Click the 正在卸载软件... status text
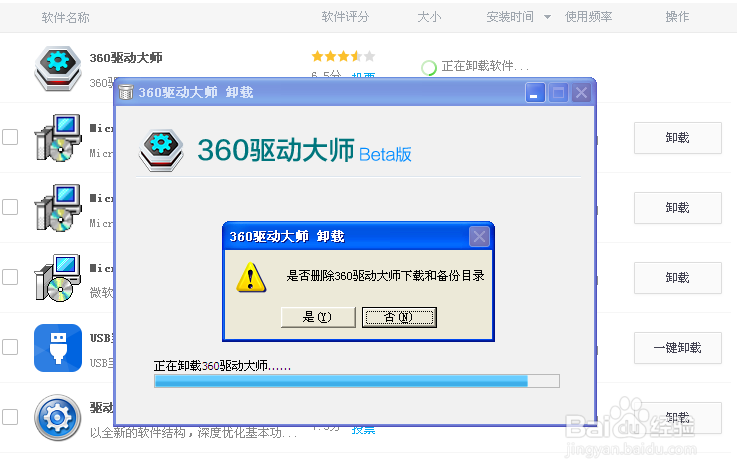 coord(485,66)
